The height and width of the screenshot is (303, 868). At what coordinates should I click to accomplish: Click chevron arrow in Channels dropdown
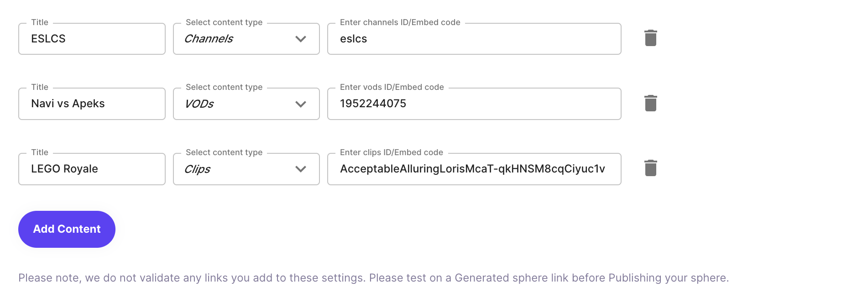tap(300, 39)
